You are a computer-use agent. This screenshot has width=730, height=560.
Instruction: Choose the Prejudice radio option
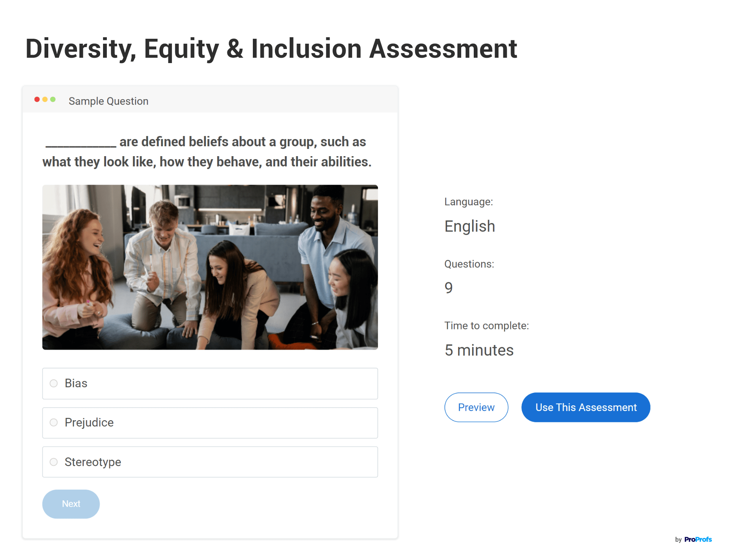click(54, 422)
